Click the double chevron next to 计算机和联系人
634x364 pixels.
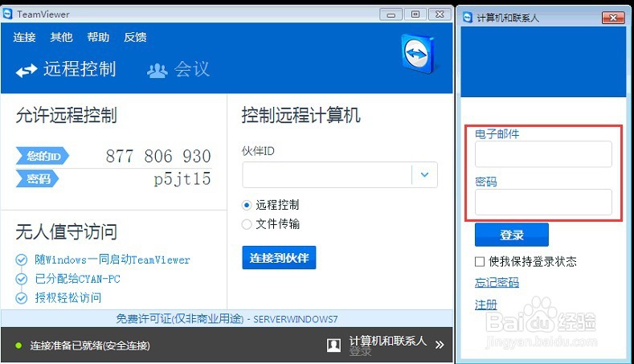[x=440, y=345]
